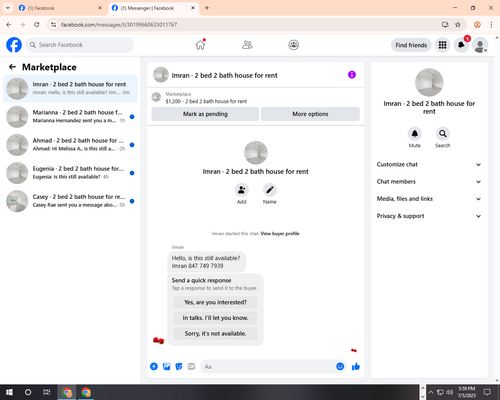Click the Search Facebook field
This screenshot has width=500, height=400.
click(x=80, y=45)
